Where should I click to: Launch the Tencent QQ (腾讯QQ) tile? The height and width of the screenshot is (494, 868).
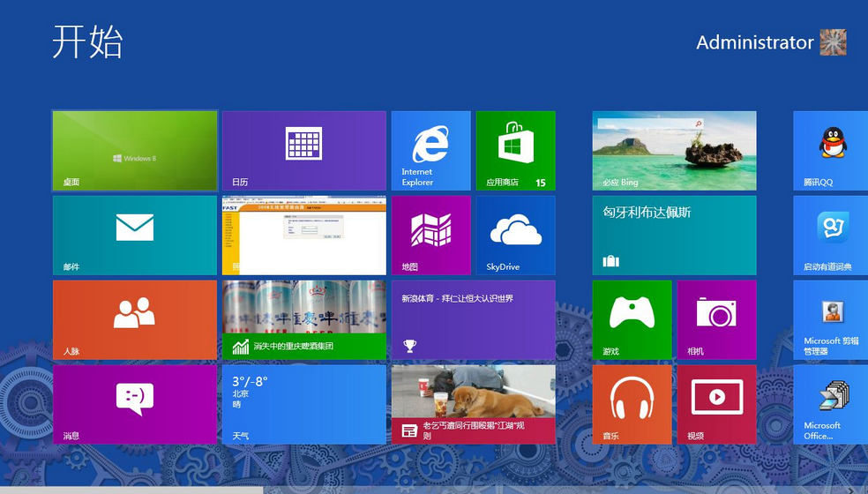tap(830, 151)
